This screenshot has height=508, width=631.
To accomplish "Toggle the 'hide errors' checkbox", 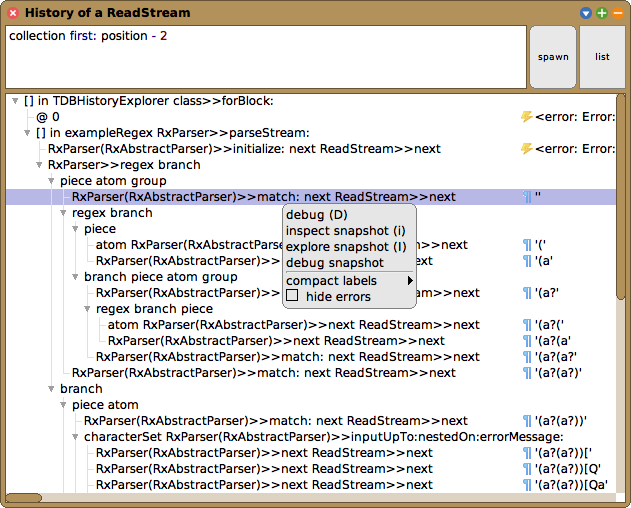I will [293, 296].
